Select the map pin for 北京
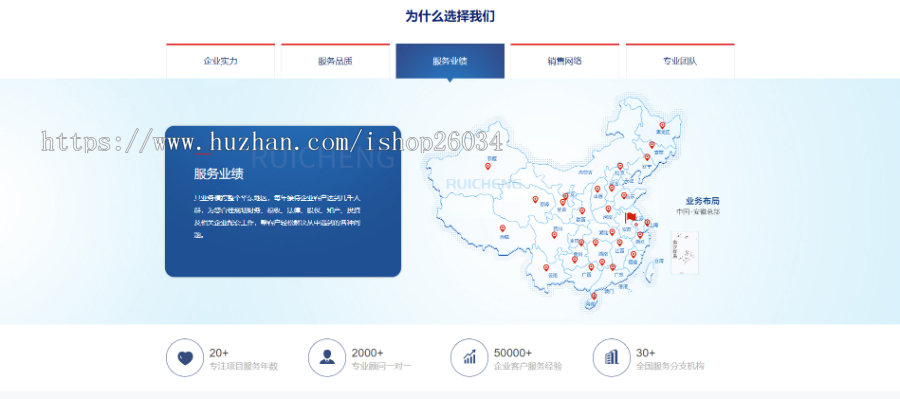The height and width of the screenshot is (399, 900). (x=620, y=166)
